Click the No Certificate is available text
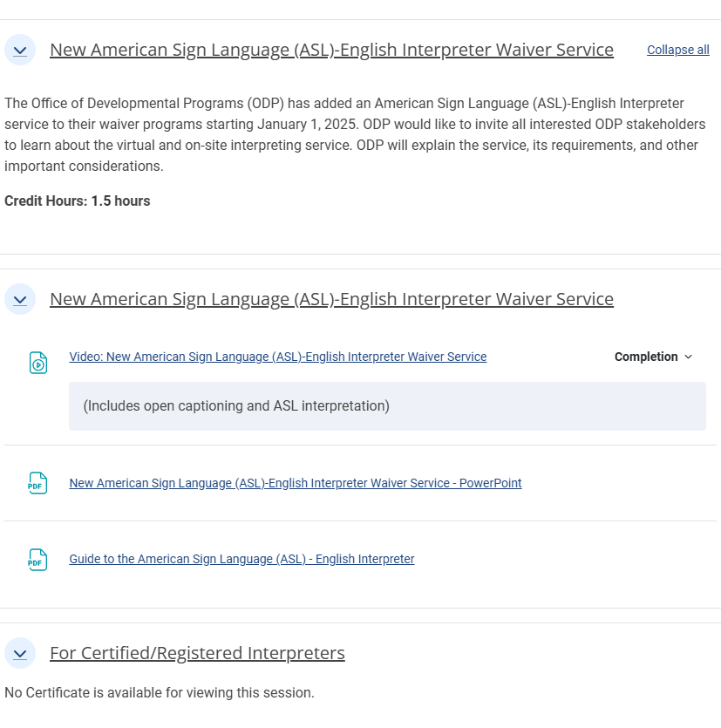Viewport: 721px width, 728px height. [160, 693]
